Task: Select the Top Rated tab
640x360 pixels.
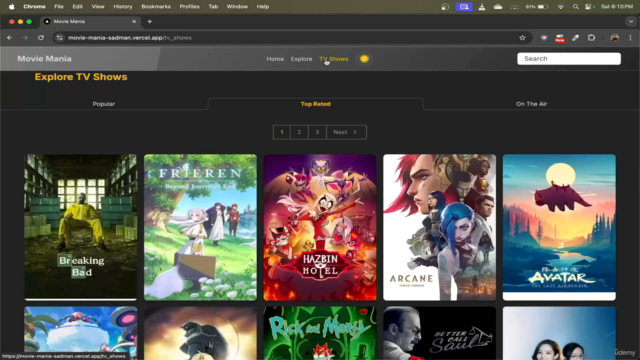Action: click(x=316, y=104)
